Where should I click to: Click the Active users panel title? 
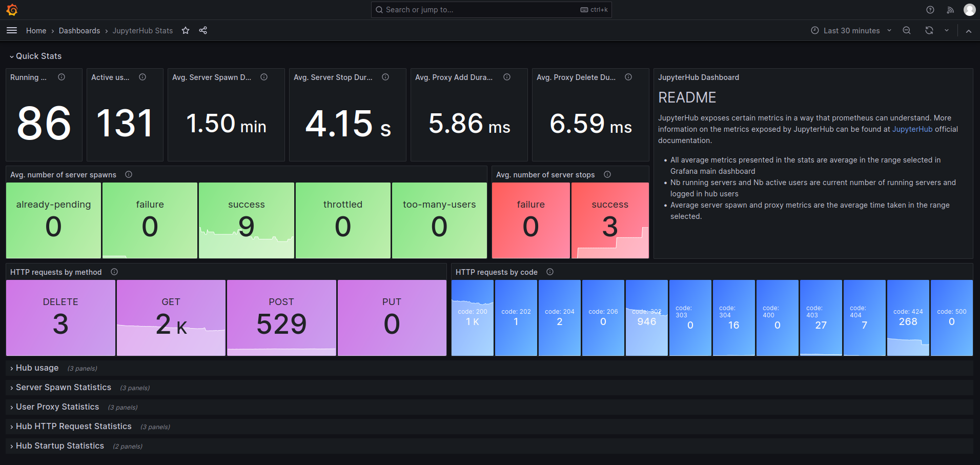click(110, 77)
